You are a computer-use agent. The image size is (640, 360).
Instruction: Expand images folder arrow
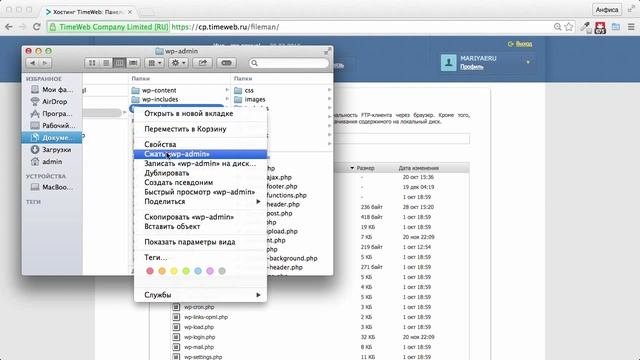click(x=329, y=99)
